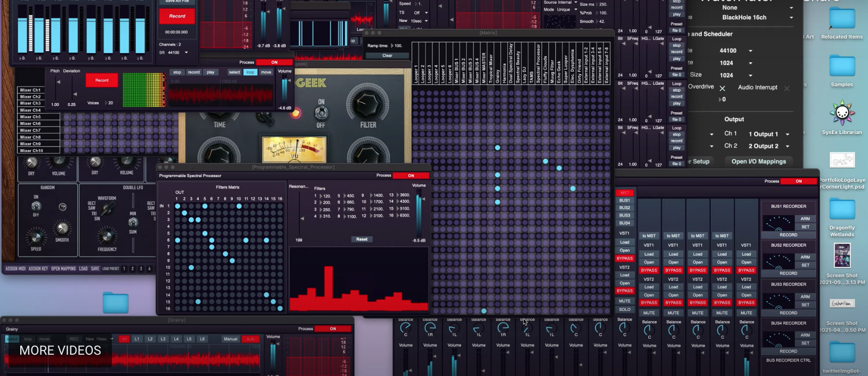The image size is (868, 376).
Task: Click Reset under the Filters list
Action: [x=362, y=239]
